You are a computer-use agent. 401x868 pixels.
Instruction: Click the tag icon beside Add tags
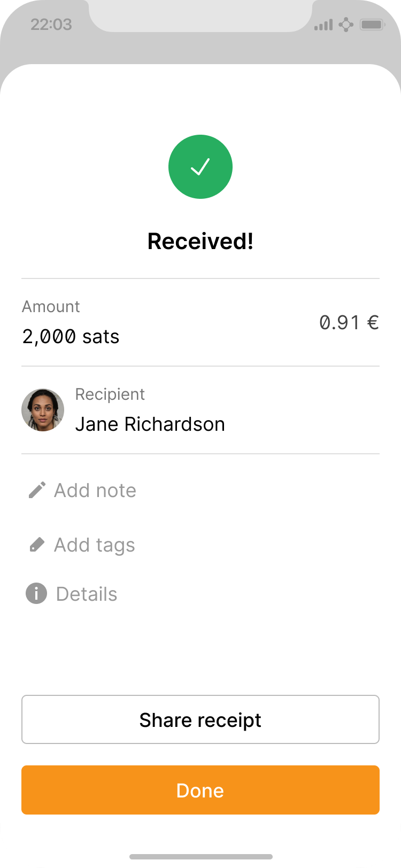click(x=36, y=545)
